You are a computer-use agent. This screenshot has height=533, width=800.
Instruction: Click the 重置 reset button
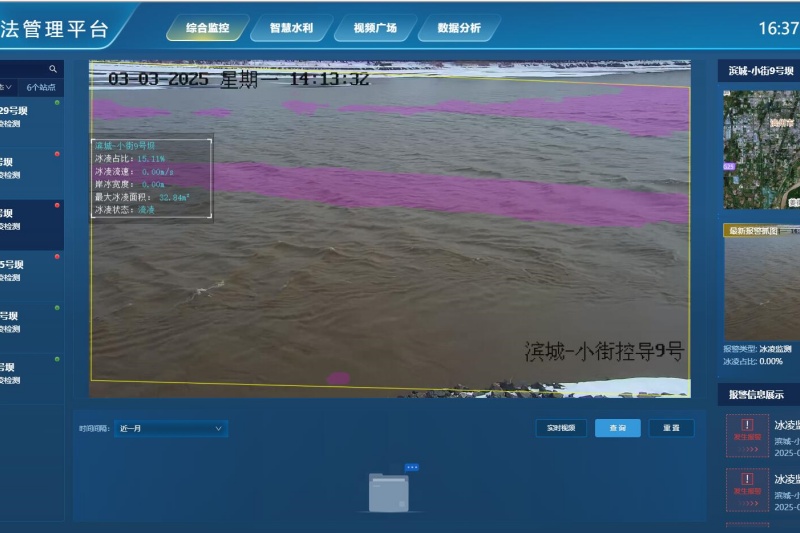coord(671,428)
